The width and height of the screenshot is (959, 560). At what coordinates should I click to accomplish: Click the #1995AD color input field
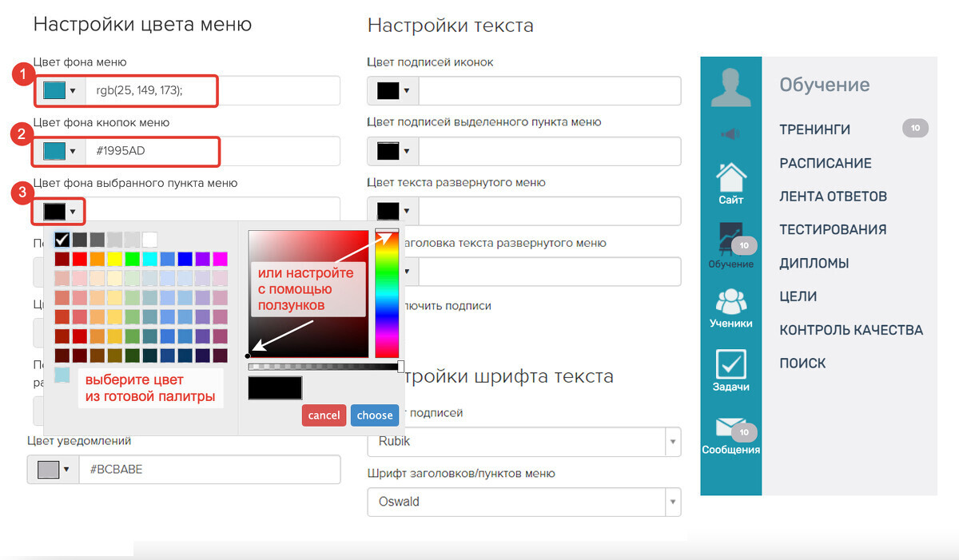(x=212, y=151)
